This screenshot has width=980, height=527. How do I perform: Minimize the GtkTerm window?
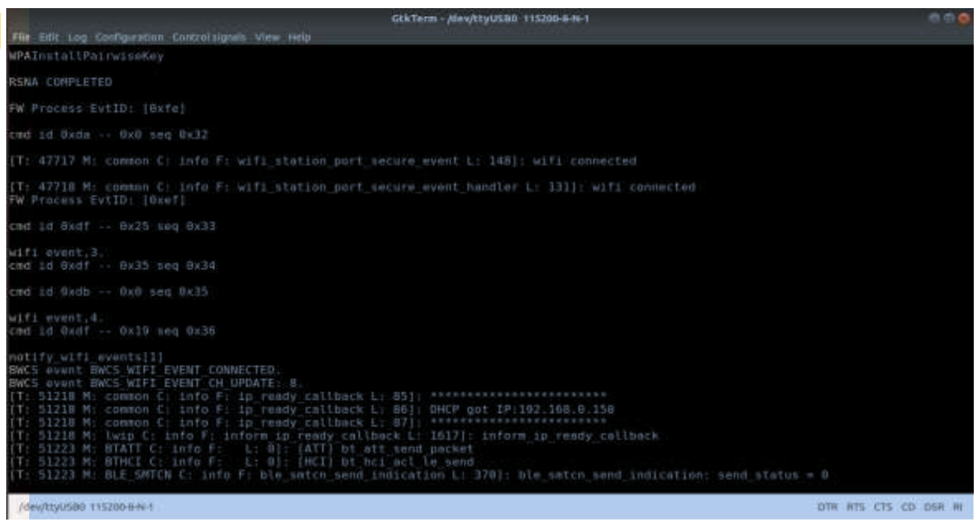point(934,18)
